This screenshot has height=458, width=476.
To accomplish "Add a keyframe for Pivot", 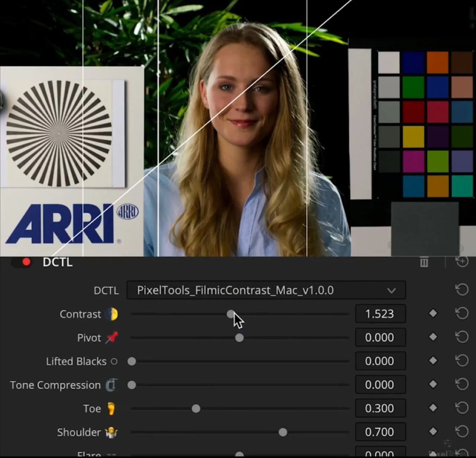I will [x=433, y=337].
